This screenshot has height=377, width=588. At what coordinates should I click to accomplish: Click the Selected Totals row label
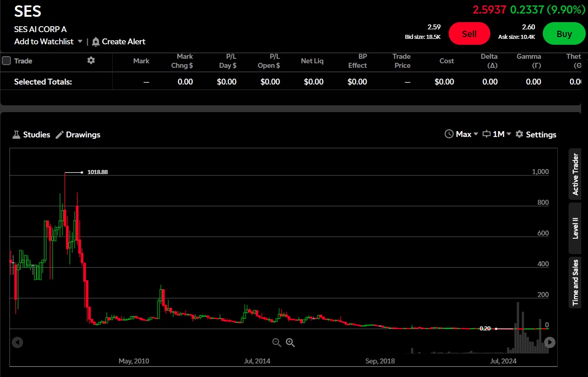(x=43, y=82)
